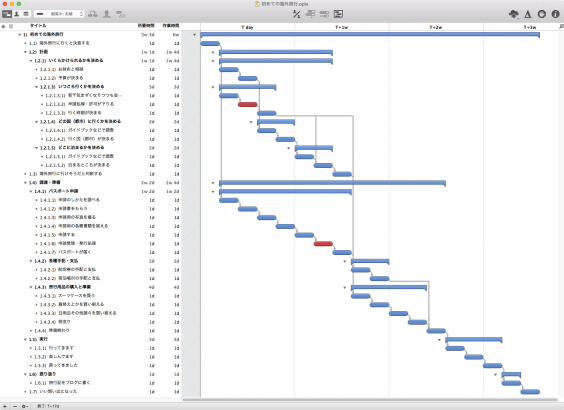Collapse the 1.2.1.4) group row
The image size is (564, 410).
[36, 122]
